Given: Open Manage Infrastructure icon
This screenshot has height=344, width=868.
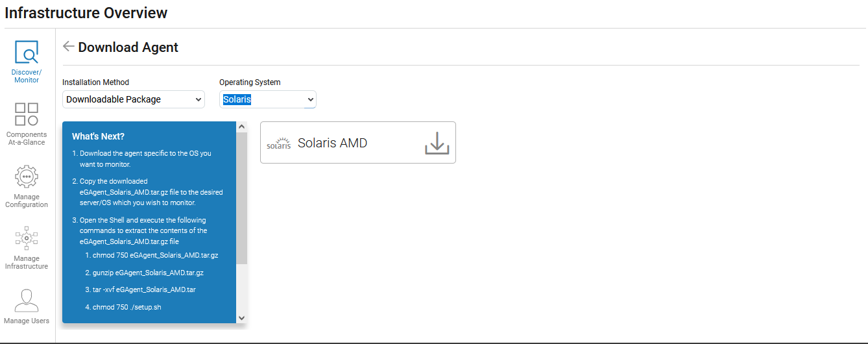Looking at the screenshot, I should pyautogui.click(x=27, y=238).
